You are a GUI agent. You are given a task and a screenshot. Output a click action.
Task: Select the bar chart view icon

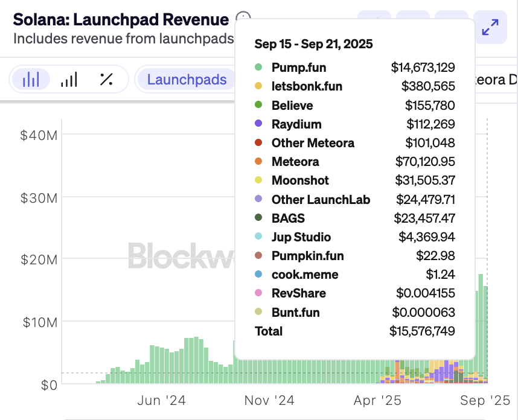click(31, 80)
